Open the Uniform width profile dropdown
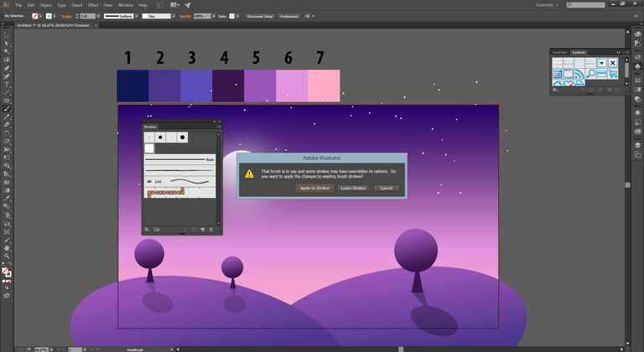The width and height of the screenshot is (644, 352). pos(137,16)
